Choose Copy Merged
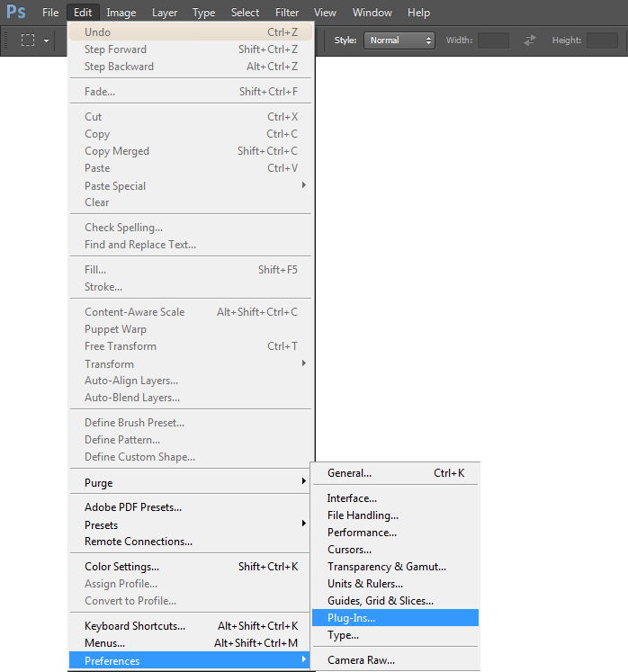Image resolution: width=628 pixels, height=672 pixels. pos(191,151)
